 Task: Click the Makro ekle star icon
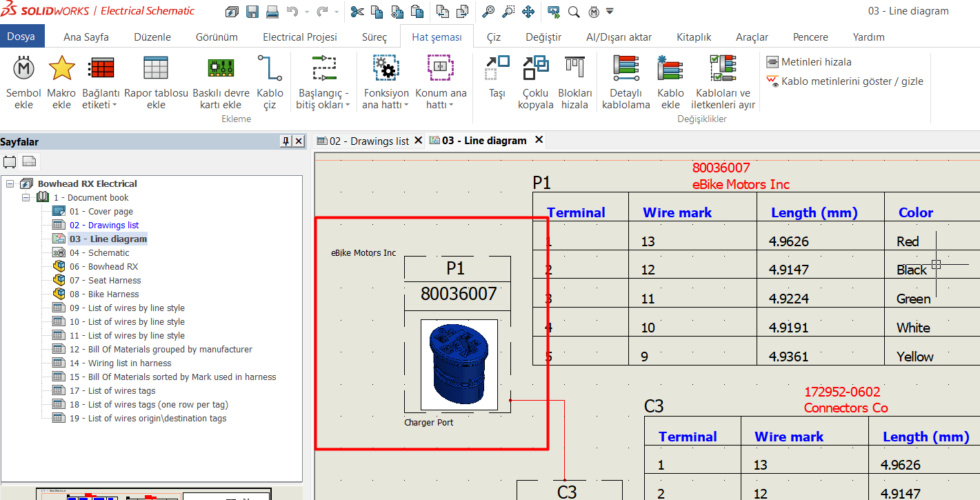(61, 68)
